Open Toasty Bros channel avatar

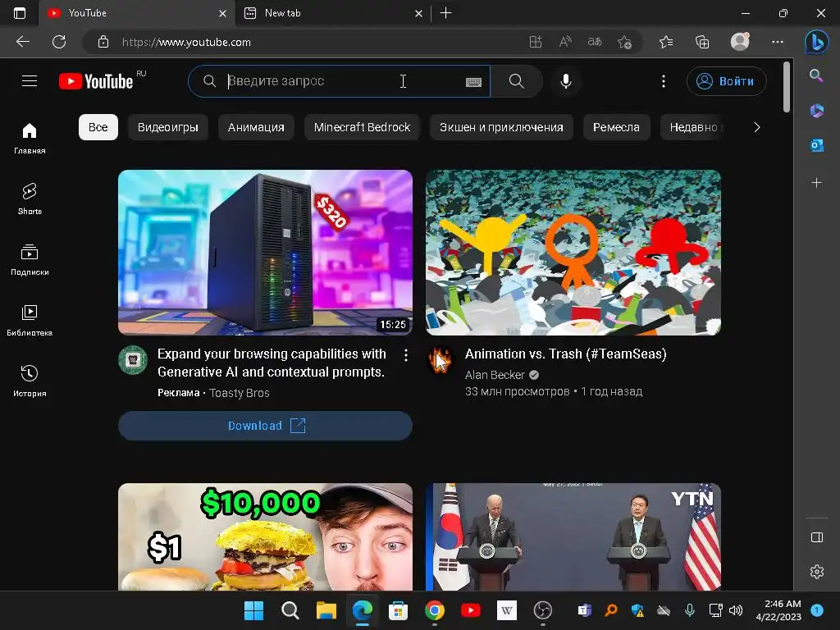(133, 360)
